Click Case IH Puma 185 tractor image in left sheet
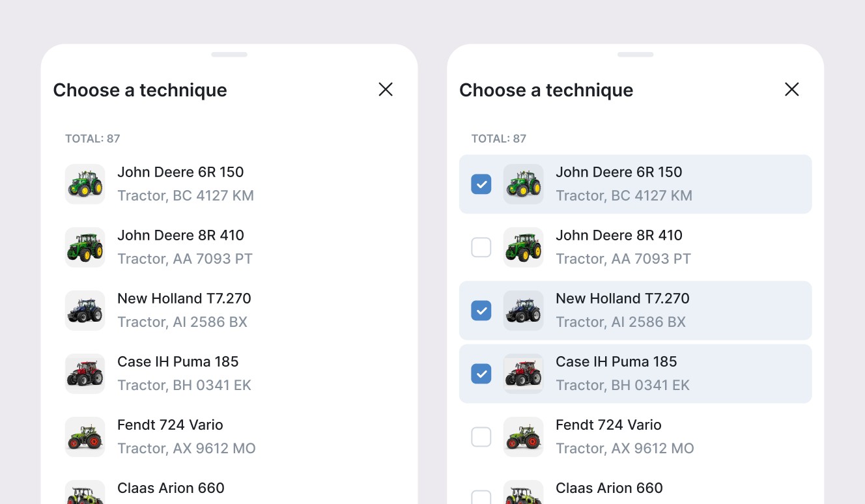Screen dimensions: 865x504 85,374
